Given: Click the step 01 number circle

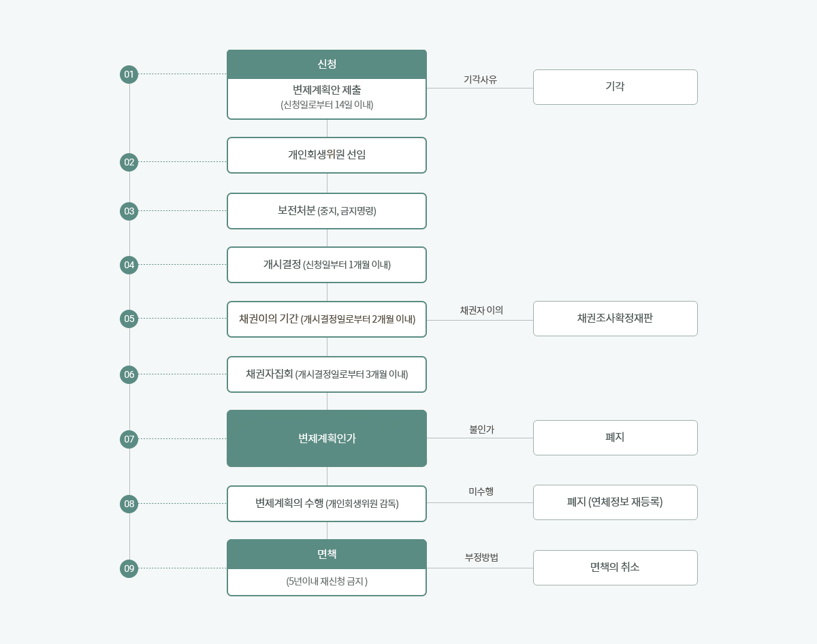Looking at the screenshot, I should [x=129, y=74].
